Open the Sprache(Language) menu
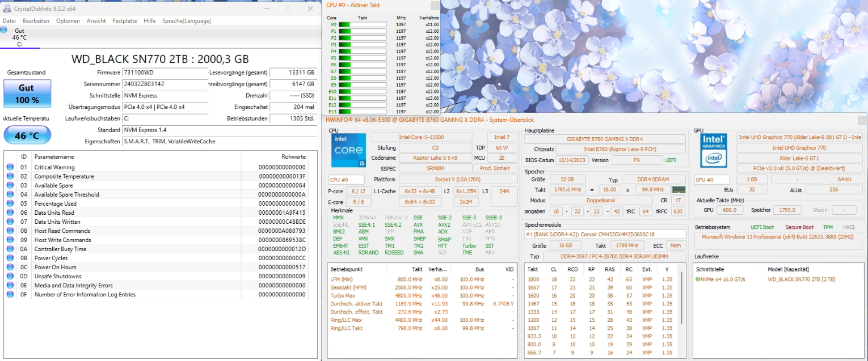Viewport: 868px width, 361px height. pos(187,21)
